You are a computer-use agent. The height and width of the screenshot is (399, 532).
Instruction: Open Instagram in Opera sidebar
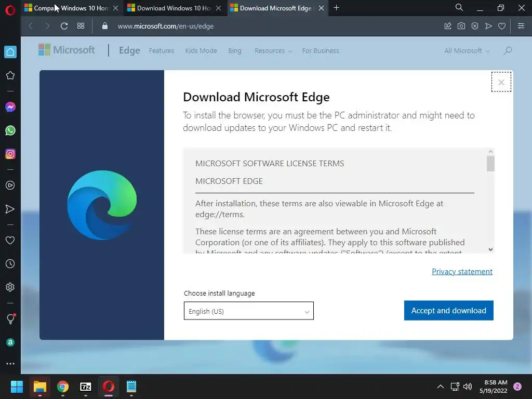click(x=10, y=154)
